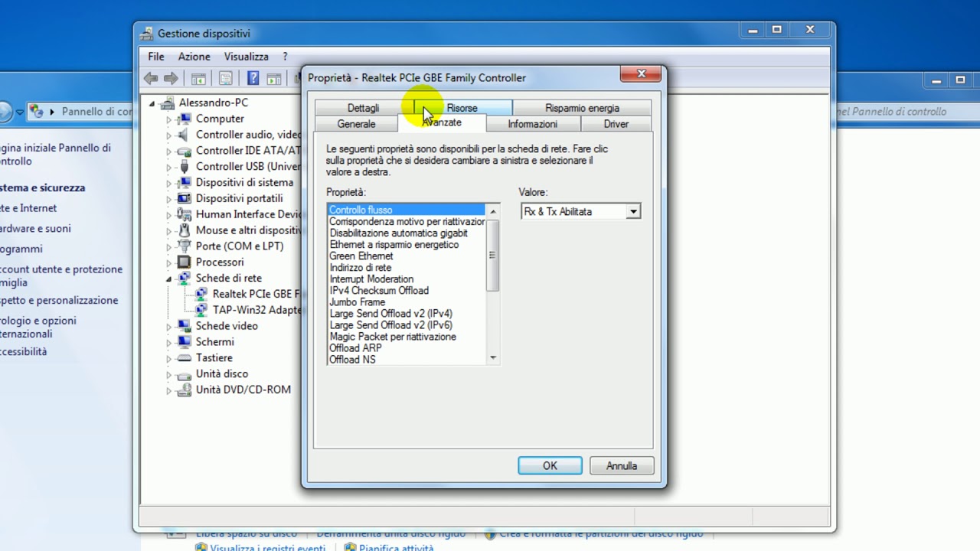Screen dimensions: 980x551
Task: Select Green Ethernet in the property list
Action: 361,256
